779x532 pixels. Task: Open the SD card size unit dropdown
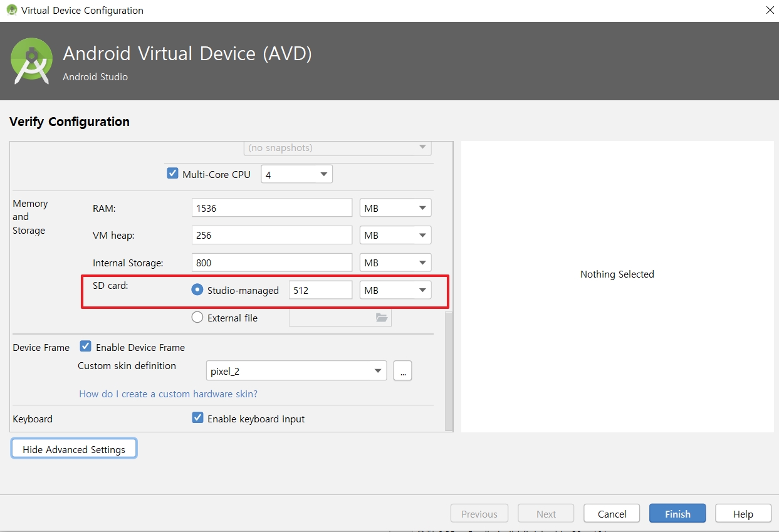coord(395,290)
